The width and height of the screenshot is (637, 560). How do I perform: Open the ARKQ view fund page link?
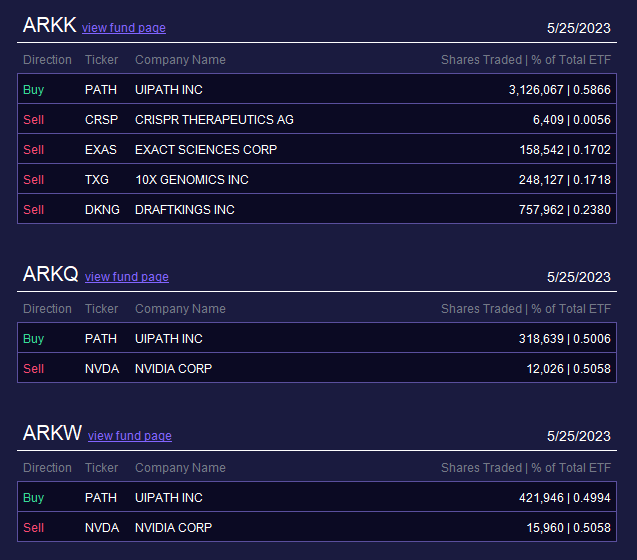coord(127,277)
